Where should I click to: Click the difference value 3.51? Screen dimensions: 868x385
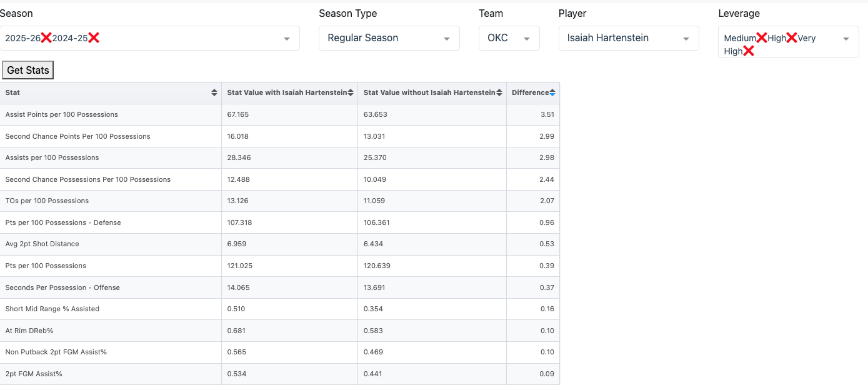547,114
